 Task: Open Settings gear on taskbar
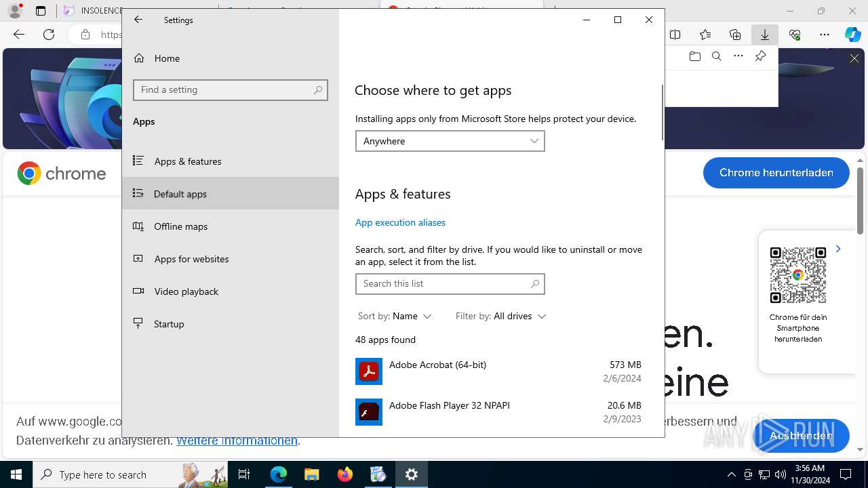point(412,474)
